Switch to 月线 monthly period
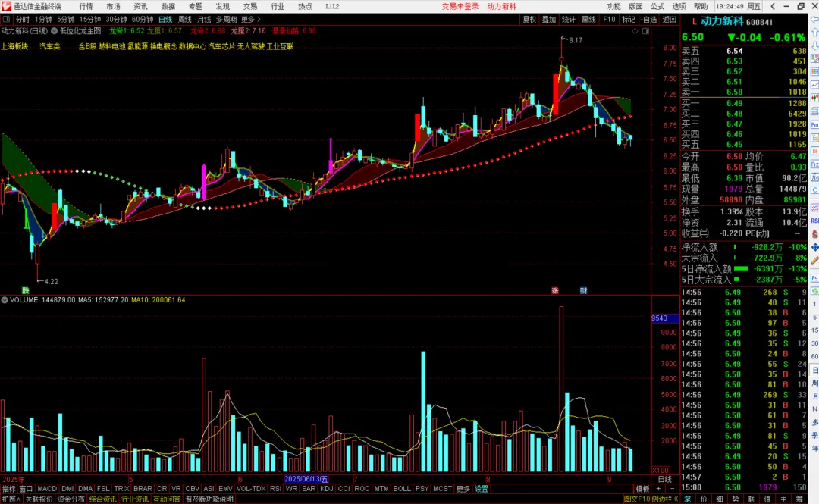Screen dimensions: 819x504 (204, 19)
